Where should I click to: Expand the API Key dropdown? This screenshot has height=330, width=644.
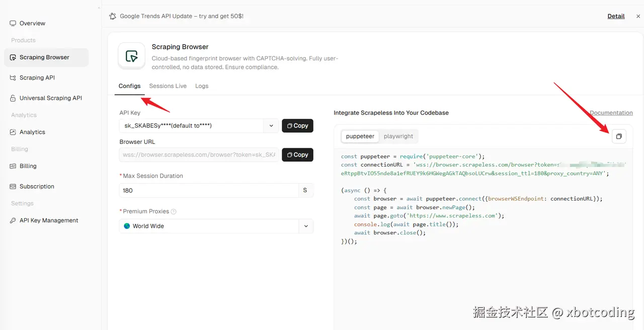tap(271, 126)
